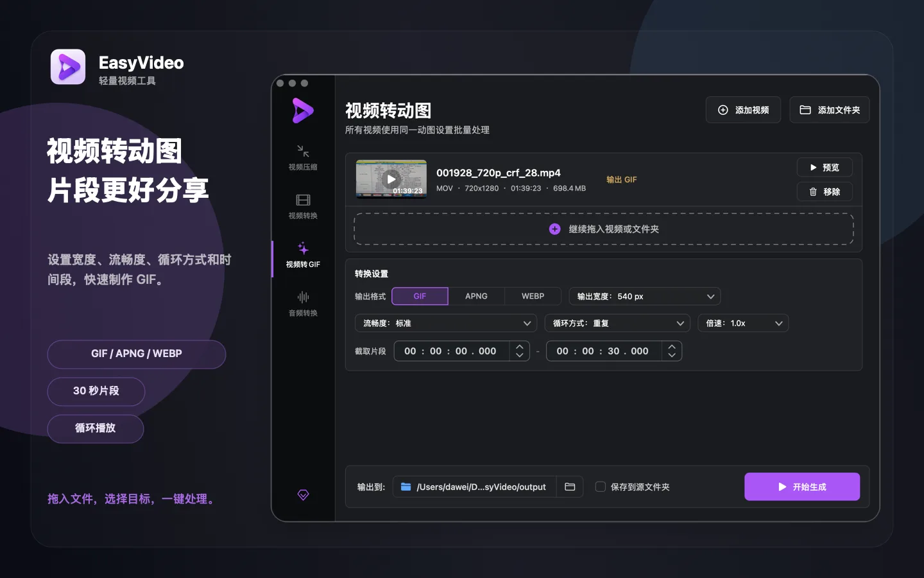This screenshot has height=578, width=924.
Task: Click the EasyVideo logo in the app sidebar
Action: pos(303,110)
